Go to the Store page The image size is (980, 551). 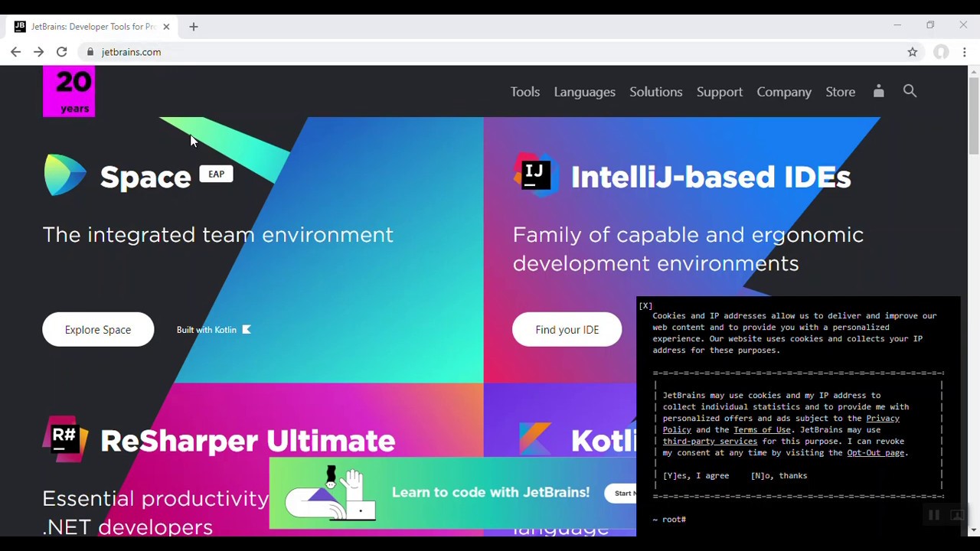point(841,92)
